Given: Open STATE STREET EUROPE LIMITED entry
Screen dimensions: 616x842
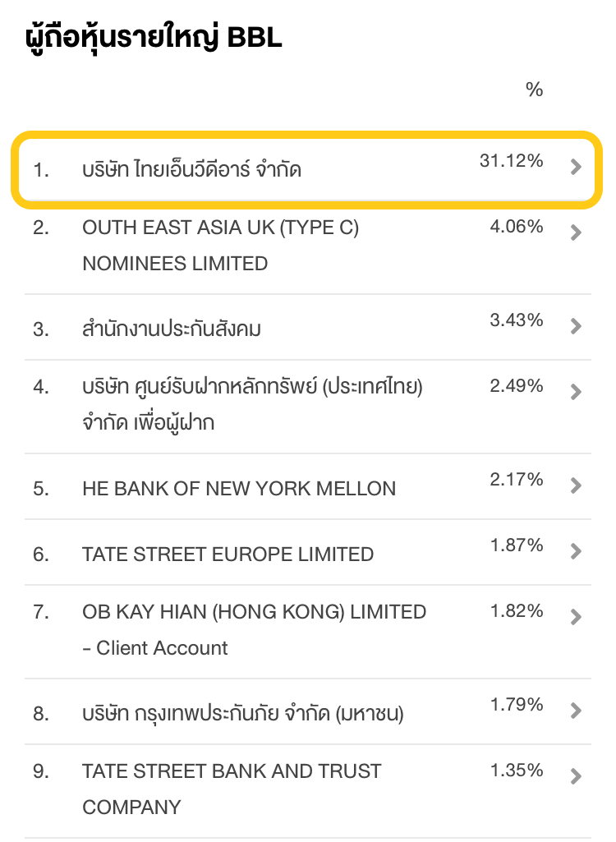Looking at the screenshot, I should click(308, 552).
